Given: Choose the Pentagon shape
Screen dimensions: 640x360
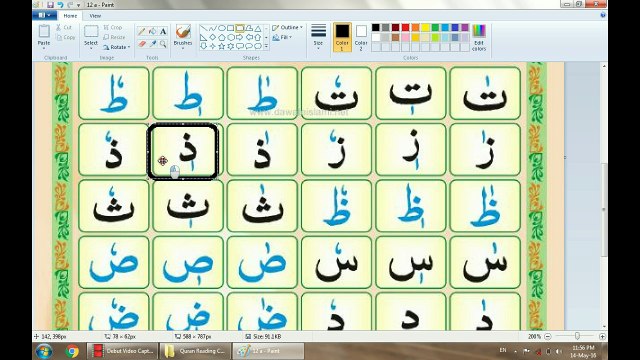Looking at the screenshot, I should [222, 38].
